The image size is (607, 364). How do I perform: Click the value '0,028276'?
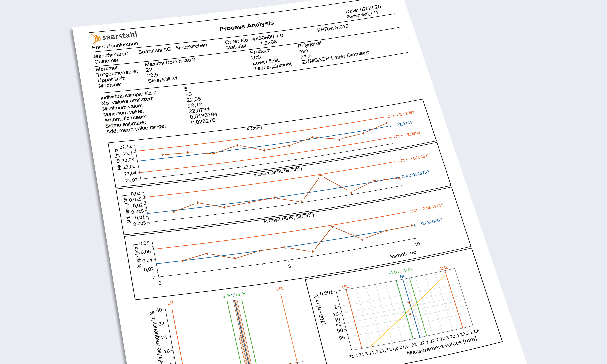[203, 121]
